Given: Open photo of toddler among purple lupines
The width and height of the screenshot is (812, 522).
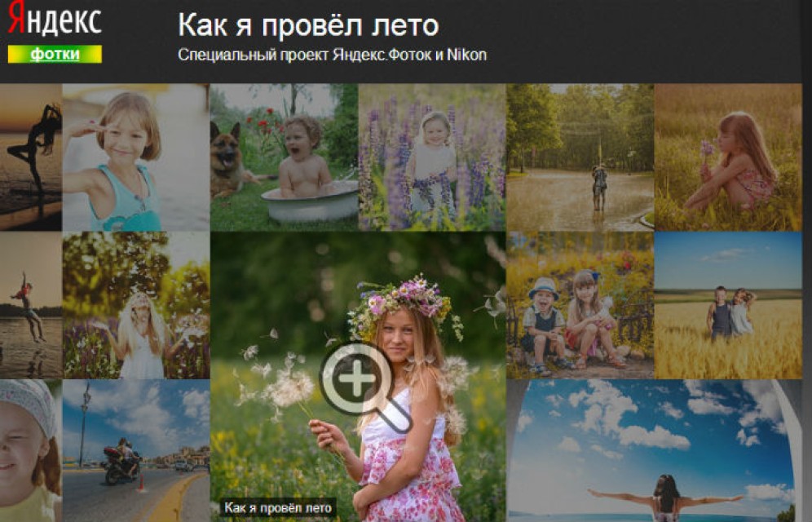Looking at the screenshot, I should point(431,157).
